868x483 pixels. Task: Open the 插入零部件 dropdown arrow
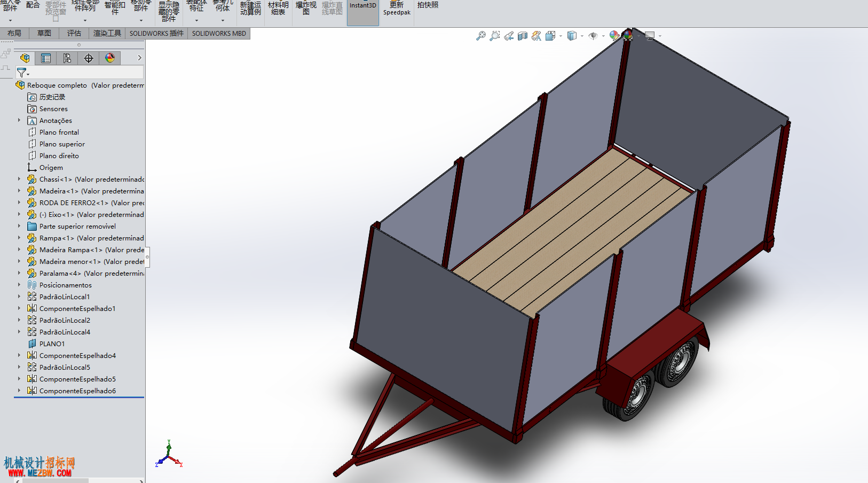point(10,21)
